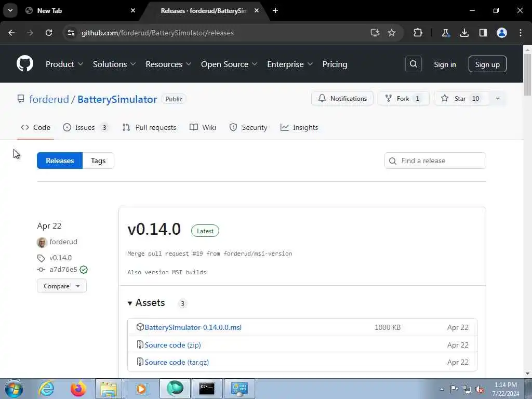Image resolution: width=532 pixels, height=399 pixels.
Task: Click the browser forward arrow
Action: [30, 33]
